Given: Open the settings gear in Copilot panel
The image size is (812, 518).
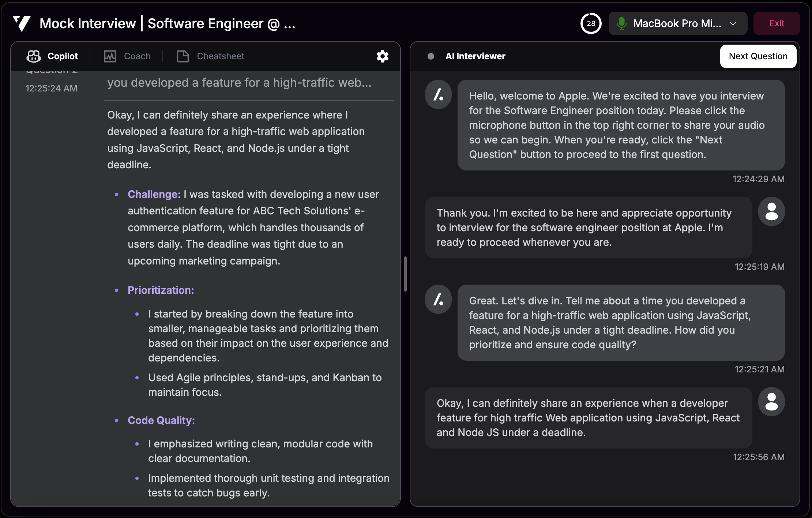Looking at the screenshot, I should click(x=382, y=56).
